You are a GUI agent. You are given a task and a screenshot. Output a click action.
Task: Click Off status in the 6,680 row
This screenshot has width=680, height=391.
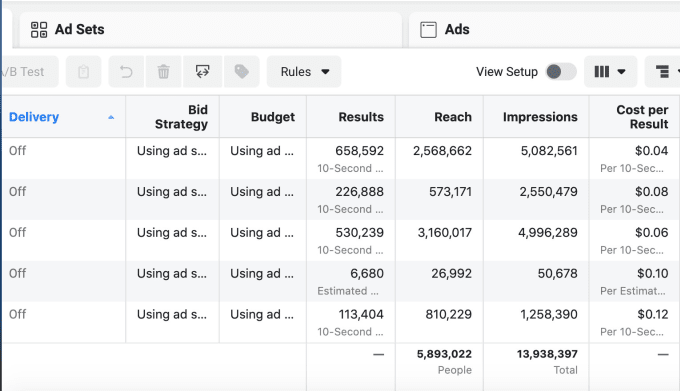pos(17,274)
